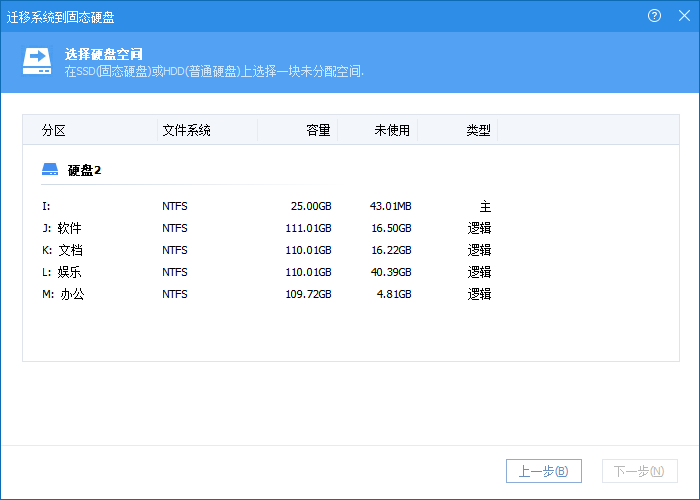Click 逻辑 type in J: row
Viewport: 700px width, 500px height.
point(479,228)
